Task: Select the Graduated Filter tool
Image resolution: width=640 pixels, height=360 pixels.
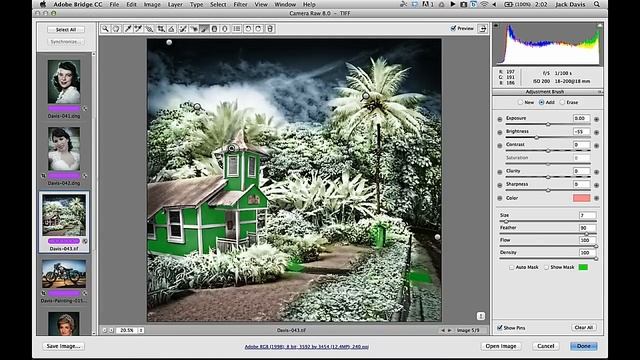Action: 214,29
